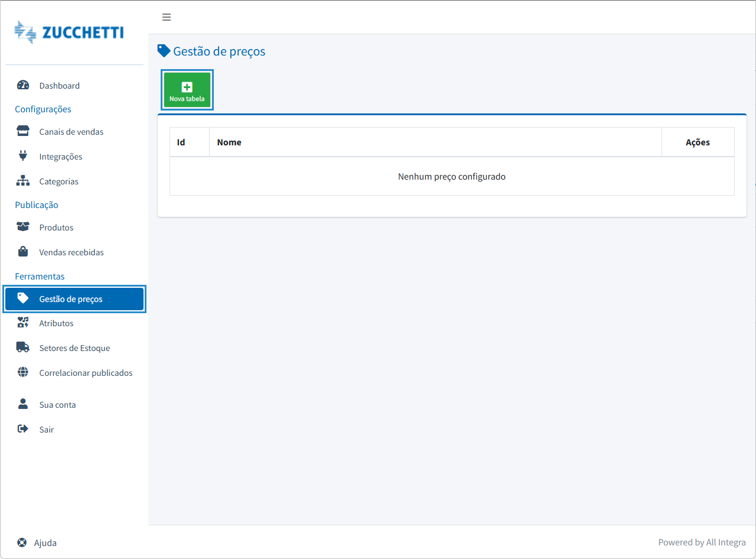Viewport: 756px width, 559px height.
Task: Log out using the Sair option
Action: click(x=46, y=430)
